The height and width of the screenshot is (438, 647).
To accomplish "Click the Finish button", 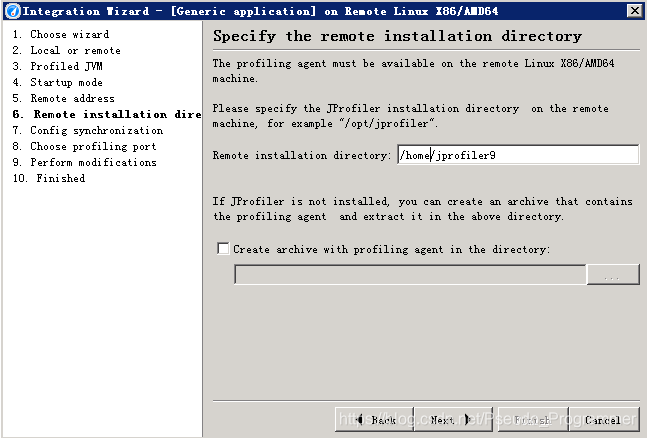I will click(x=533, y=419).
